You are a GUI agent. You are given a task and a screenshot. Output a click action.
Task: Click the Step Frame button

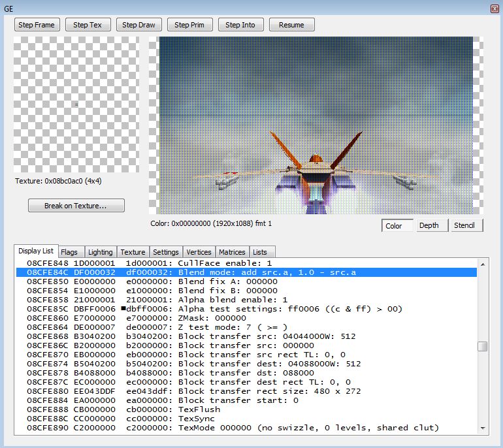click(x=37, y=25)
